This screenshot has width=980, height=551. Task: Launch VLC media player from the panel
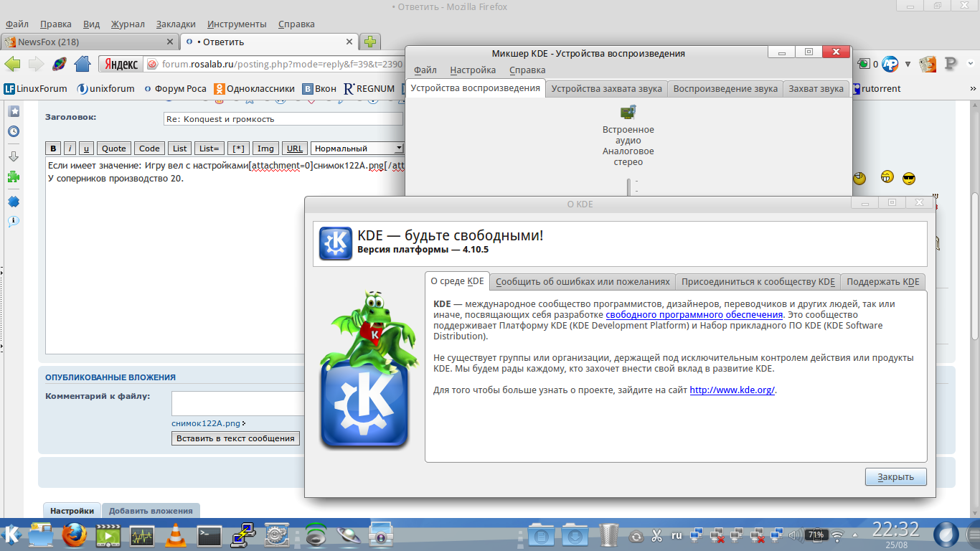tap(175, 534)
